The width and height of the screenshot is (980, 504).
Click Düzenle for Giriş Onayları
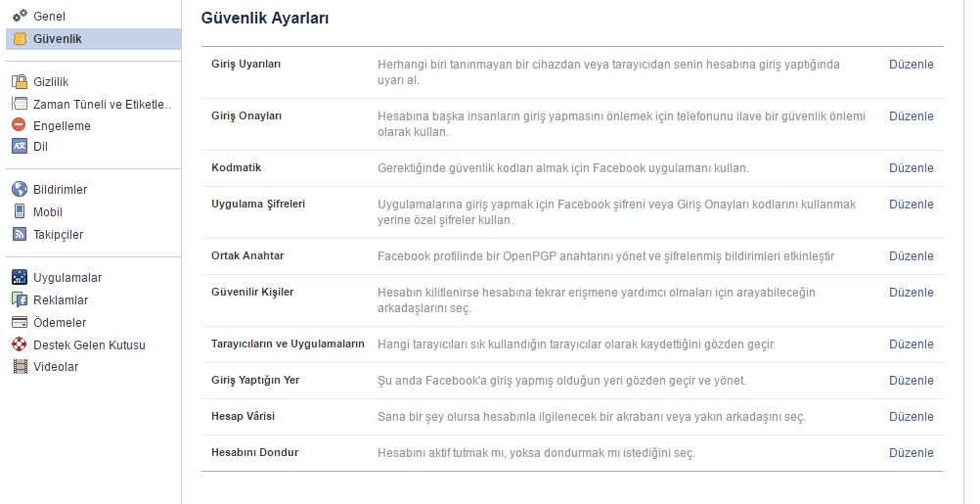912,116
